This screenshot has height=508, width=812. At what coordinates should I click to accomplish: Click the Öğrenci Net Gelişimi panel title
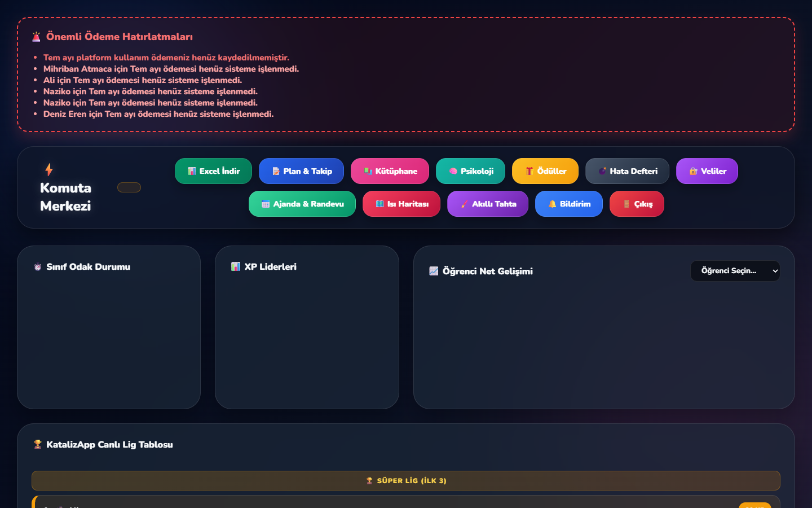coord(488,271)
